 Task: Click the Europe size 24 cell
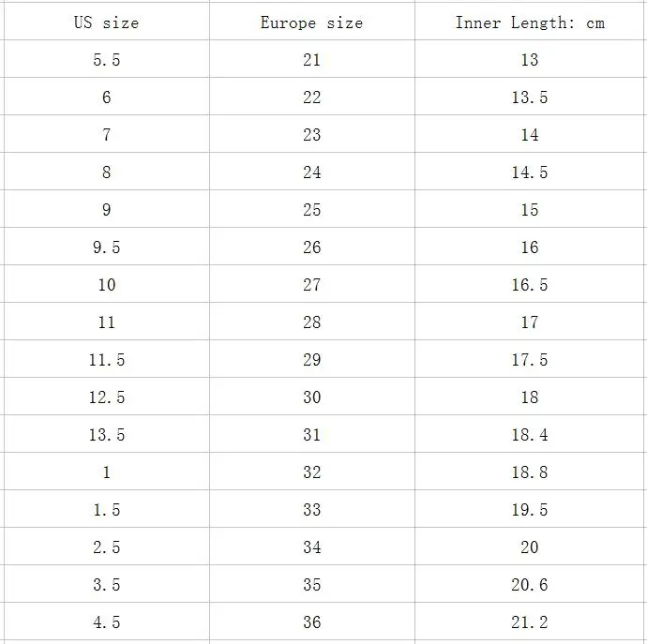(x=312, y=172)
